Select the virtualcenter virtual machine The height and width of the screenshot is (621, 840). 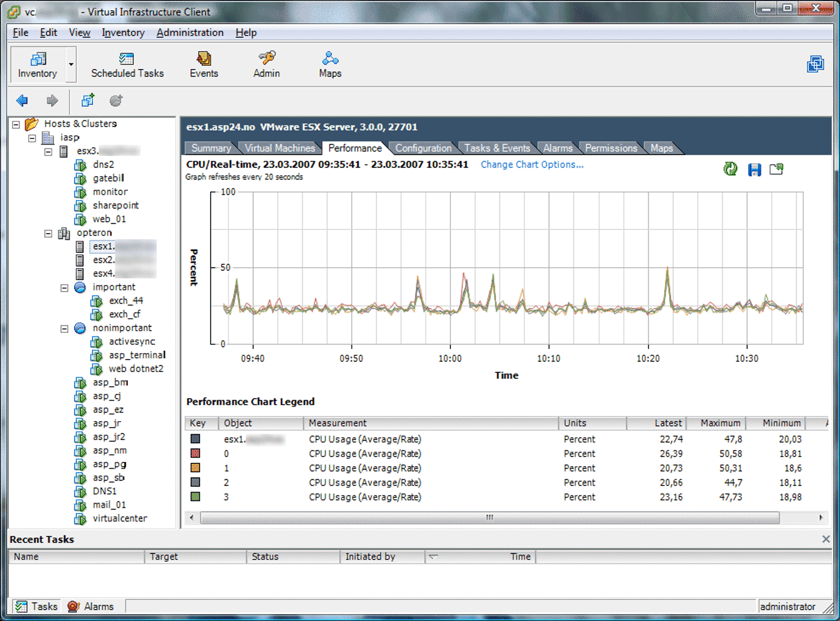(x=120, y=518)
